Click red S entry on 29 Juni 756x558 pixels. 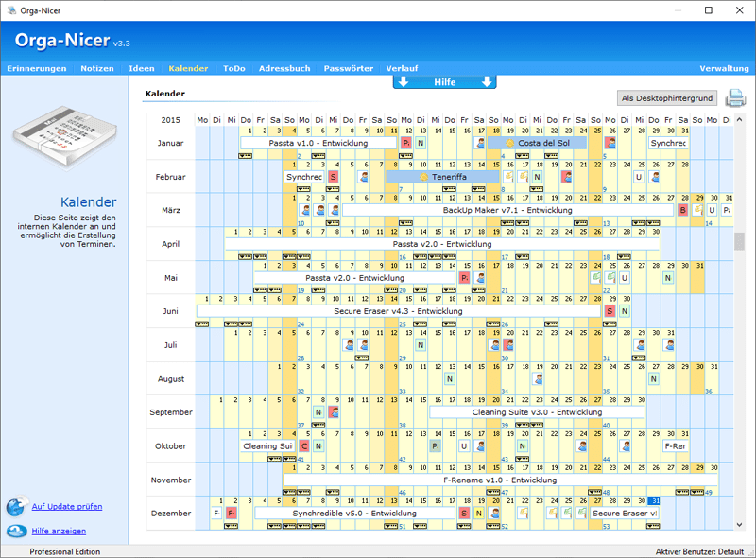pyautogui.click(x=610, y=311)
